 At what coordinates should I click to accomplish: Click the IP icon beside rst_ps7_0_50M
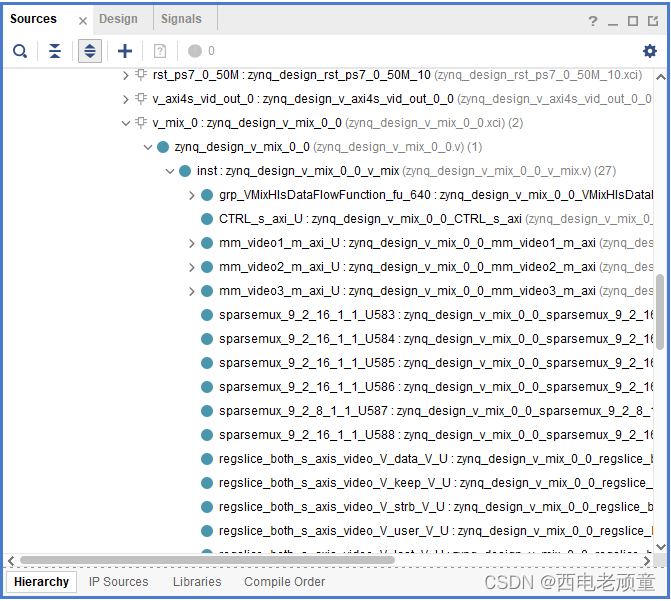pyautogui.click(x=141, y=75)
